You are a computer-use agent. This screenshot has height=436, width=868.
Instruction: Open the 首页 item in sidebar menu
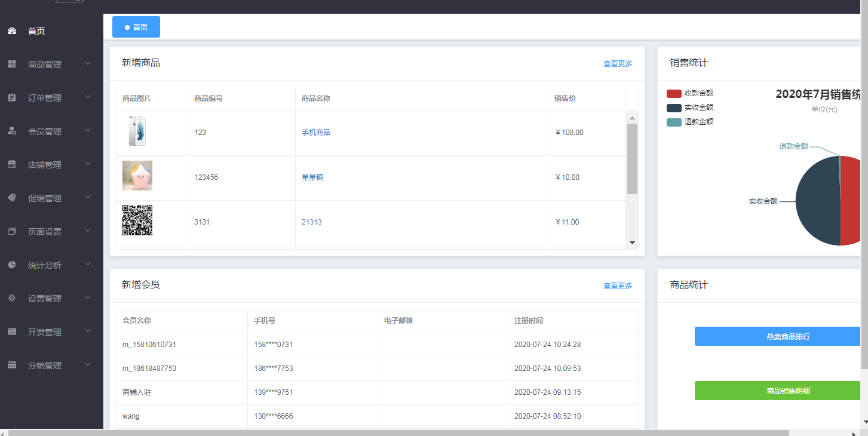[x=36, y=31]
